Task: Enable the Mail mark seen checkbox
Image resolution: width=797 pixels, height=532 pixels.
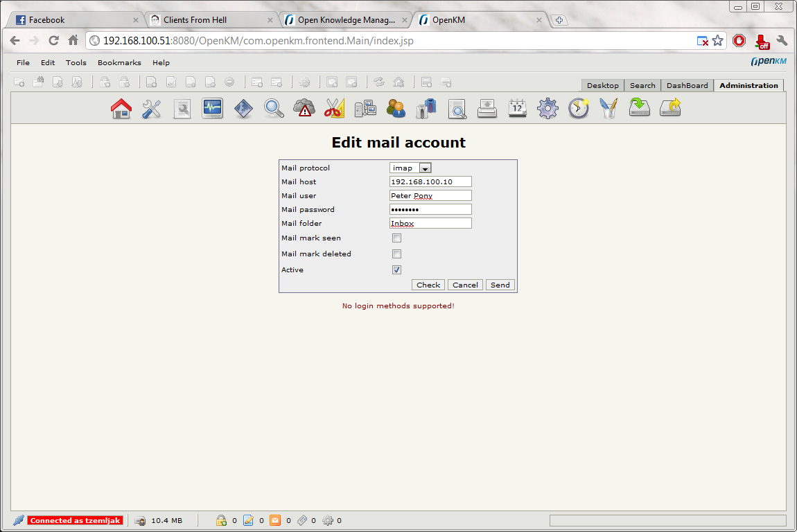Action: [397, 238]
